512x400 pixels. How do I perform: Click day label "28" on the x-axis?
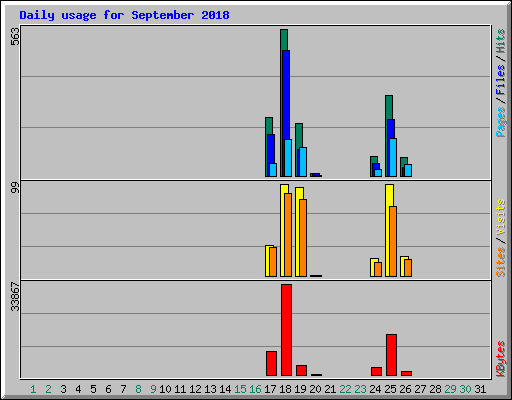(435, 389)
